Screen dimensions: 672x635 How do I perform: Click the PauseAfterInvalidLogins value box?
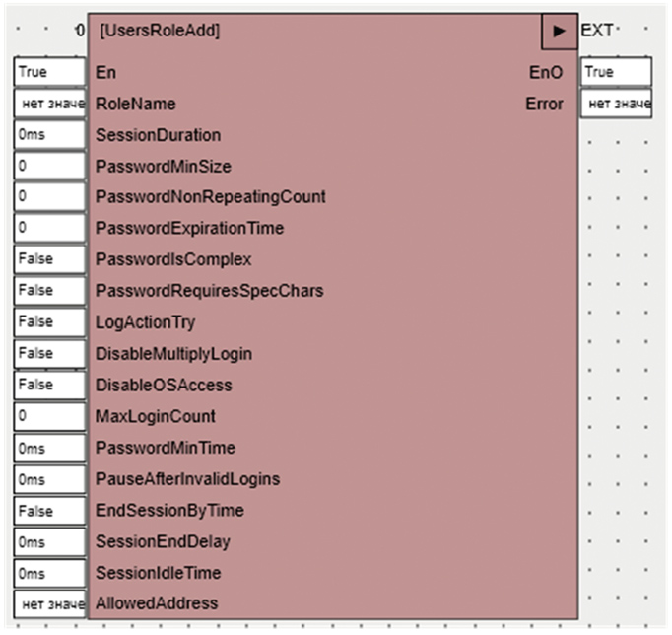50,479
